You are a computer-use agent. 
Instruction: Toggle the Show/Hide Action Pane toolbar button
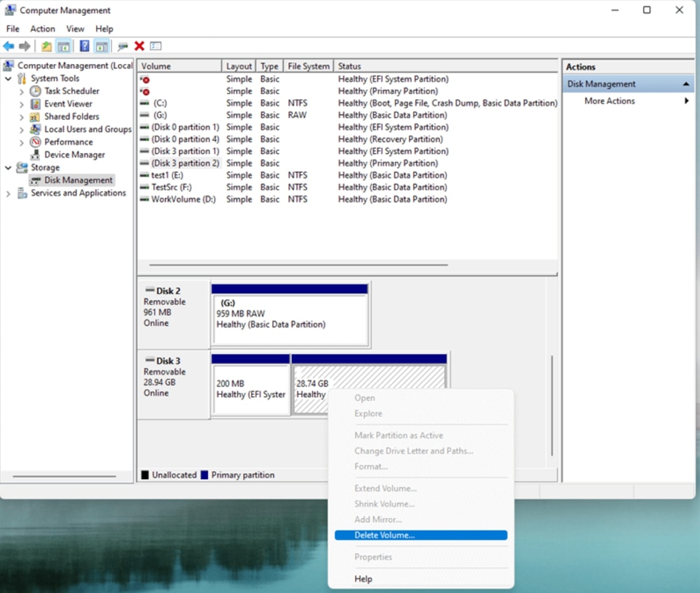(102, 46)
